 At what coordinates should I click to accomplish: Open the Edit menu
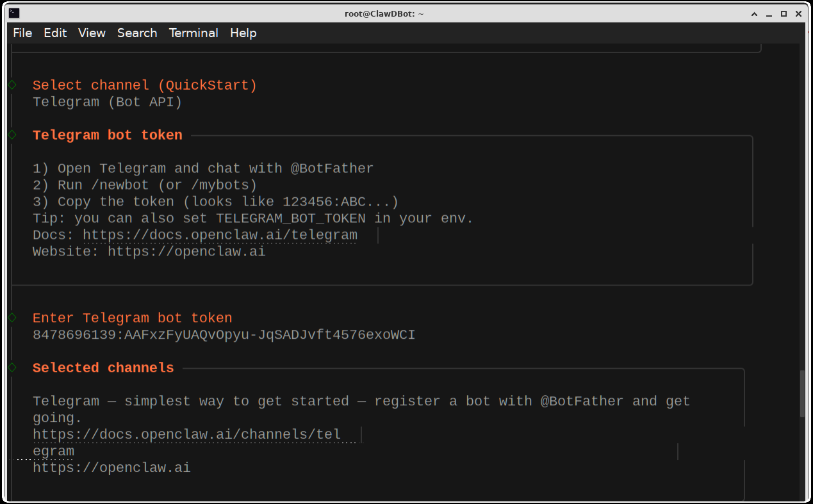[x=55, y=33]
